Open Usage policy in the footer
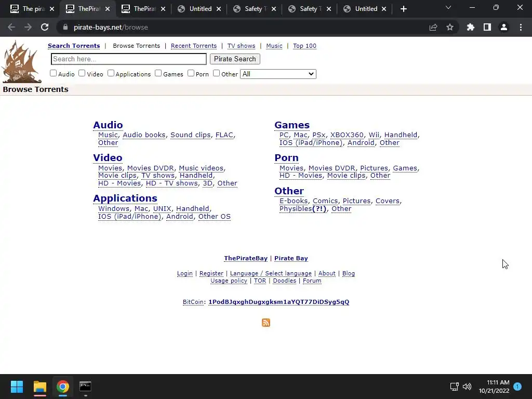The width and height of the screenshot is (532, 399). pyautogui.click(x=229, y=281)
